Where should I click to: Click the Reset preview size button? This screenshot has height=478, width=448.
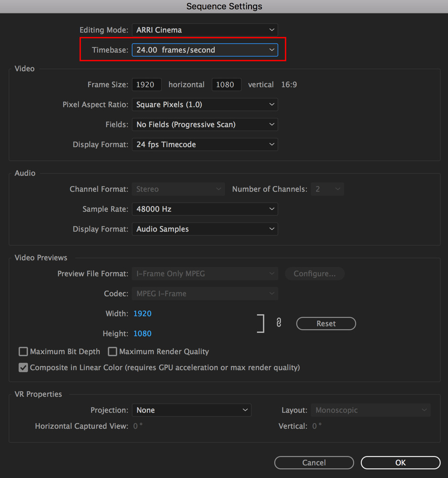326,324
